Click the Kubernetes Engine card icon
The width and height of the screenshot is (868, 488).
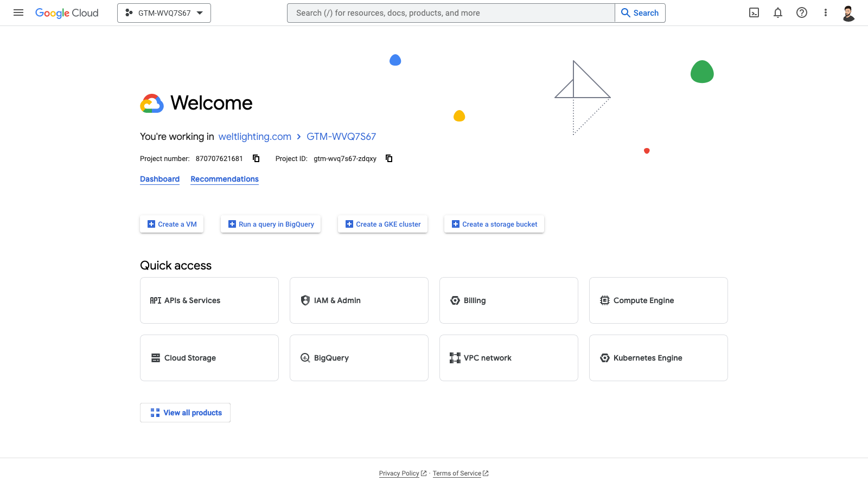coord(605,358)
